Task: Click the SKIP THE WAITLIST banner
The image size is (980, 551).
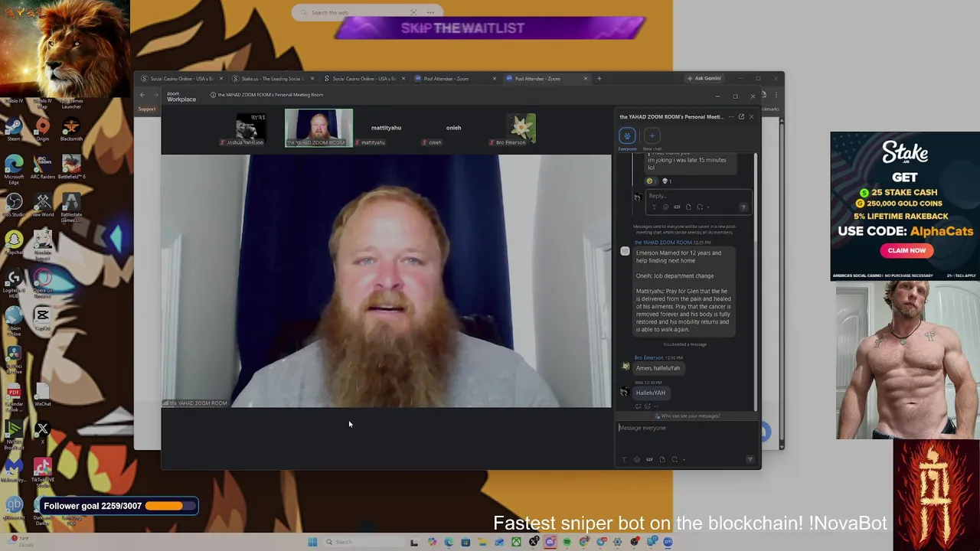Action: pos(490,28)
